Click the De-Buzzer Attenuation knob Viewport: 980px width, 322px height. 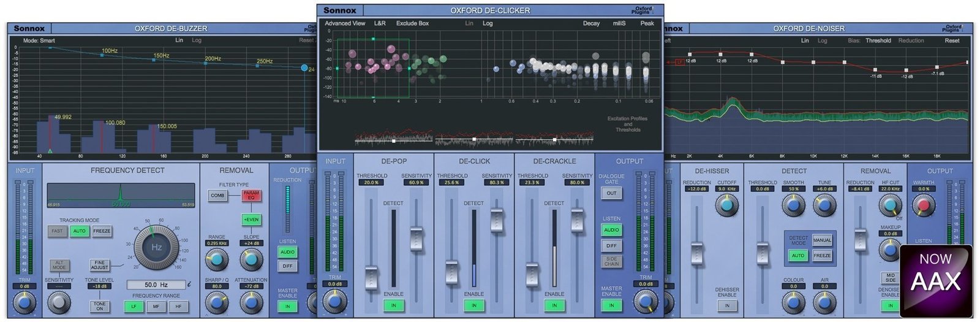pos(251,302)
